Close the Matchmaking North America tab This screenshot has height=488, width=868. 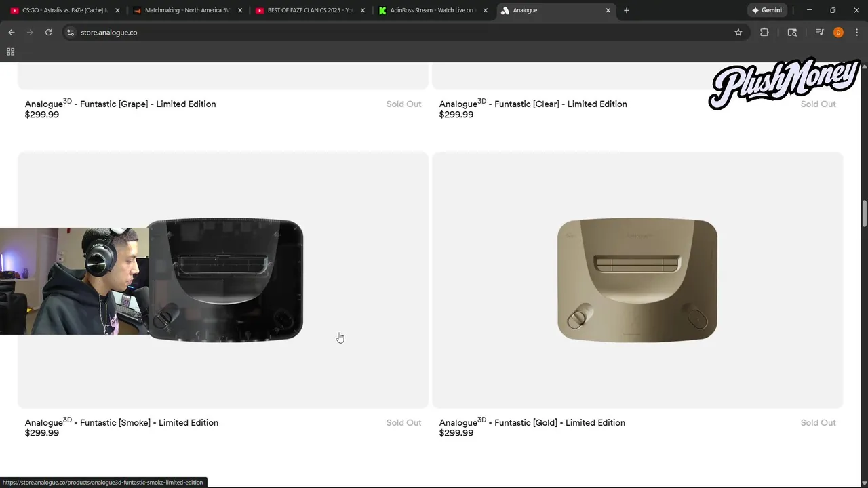[x=240, y=10]
